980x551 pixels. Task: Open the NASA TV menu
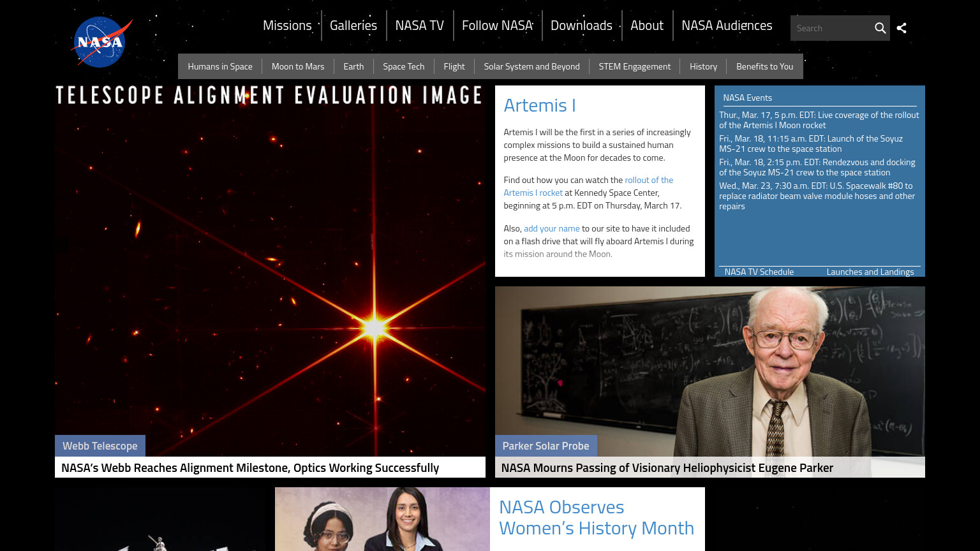[x=419, y=26]
